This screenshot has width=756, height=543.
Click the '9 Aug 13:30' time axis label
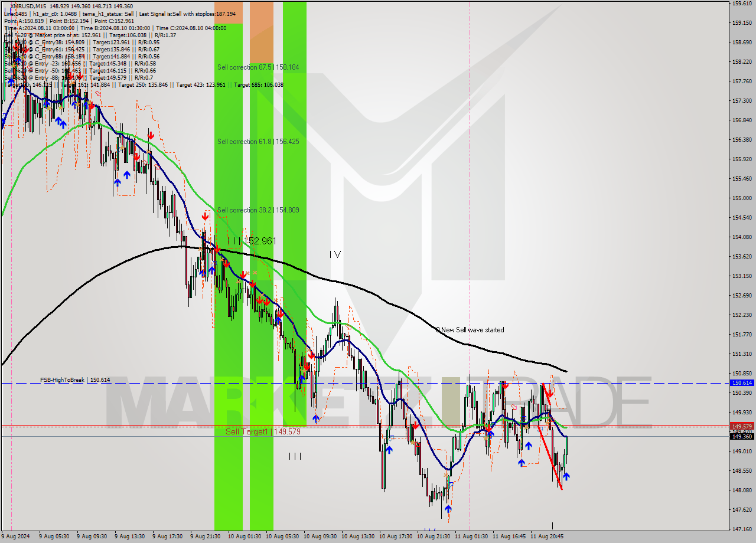click(x=129, y=537)
